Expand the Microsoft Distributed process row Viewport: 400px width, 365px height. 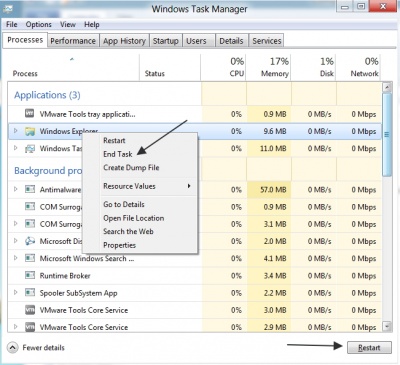tap(15, 240)
